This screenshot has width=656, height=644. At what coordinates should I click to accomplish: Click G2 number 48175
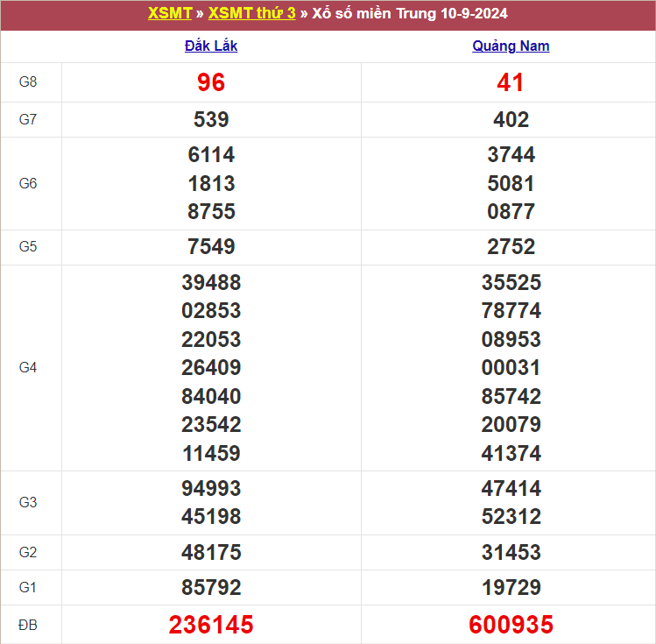(x=211, y=552)
